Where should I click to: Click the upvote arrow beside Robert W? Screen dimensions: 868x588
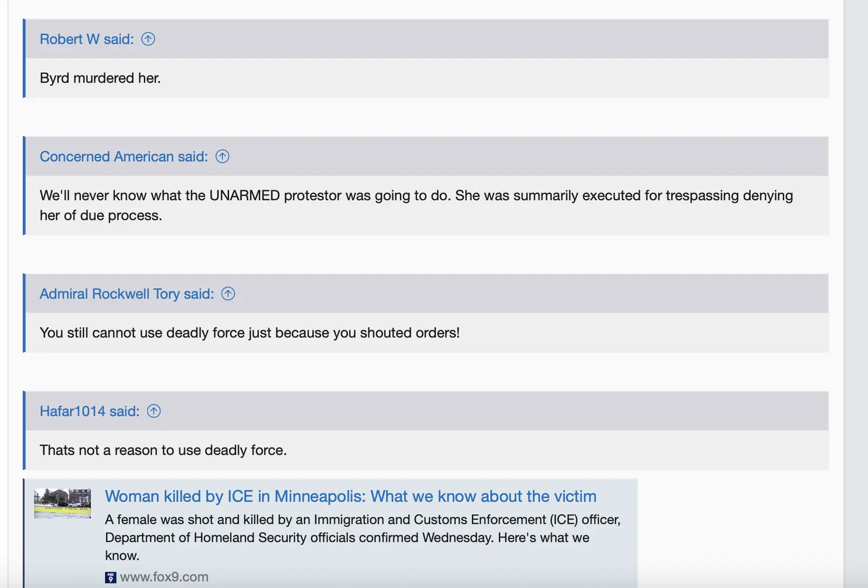(x=149, y=39)
